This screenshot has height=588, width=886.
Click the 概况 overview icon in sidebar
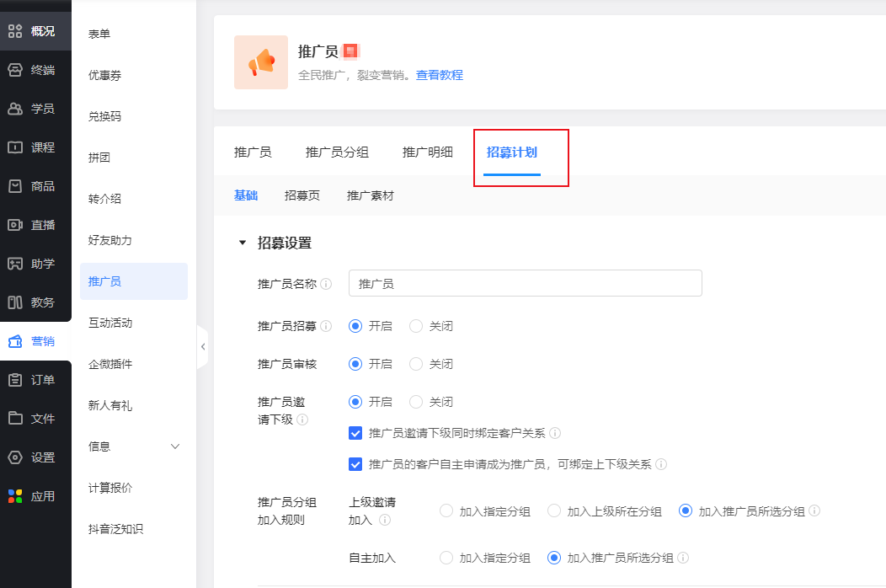click(x=15, y=32)
